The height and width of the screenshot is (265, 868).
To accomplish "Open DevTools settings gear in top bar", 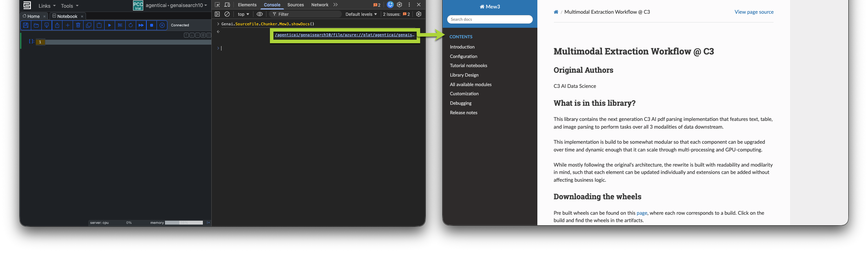I will 399,5.
